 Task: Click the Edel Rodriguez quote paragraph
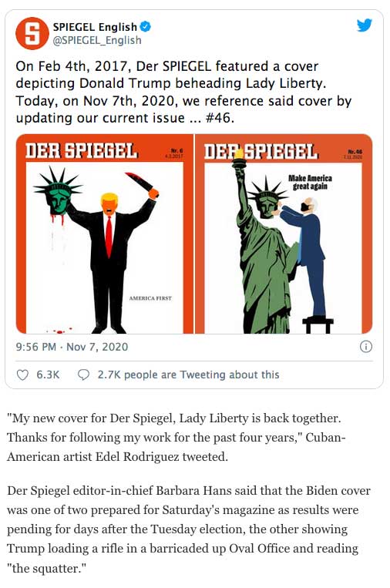click(x=177, y=437)
